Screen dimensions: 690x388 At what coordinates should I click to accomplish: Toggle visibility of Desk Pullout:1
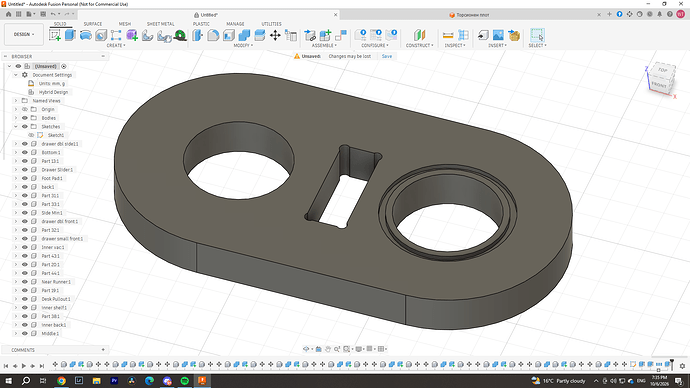25,299
